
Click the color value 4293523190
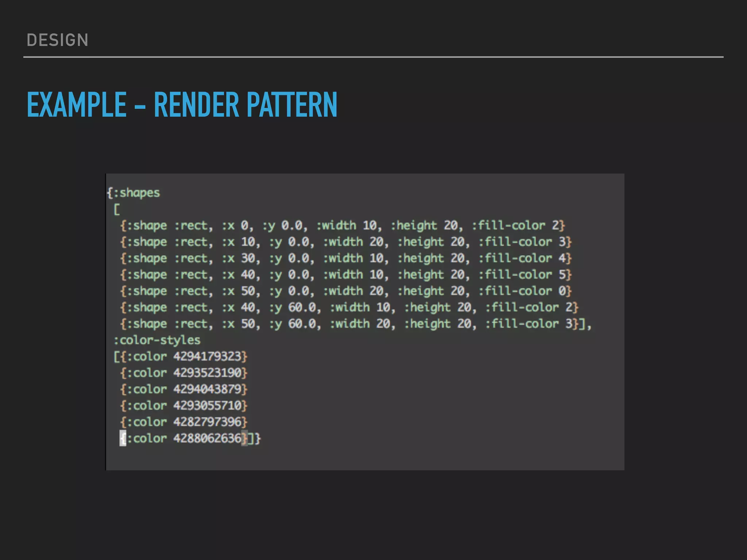[207, 373]
